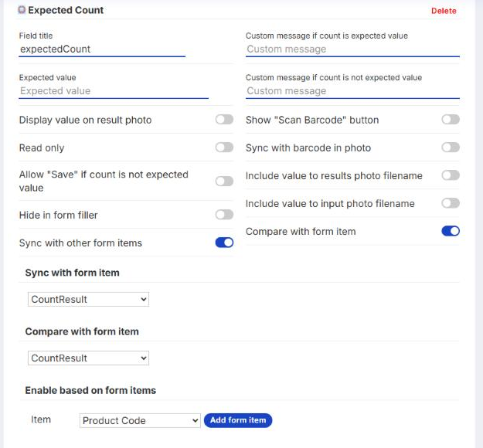Open Sync with form item CountResult dropdown

[x=88, y=299]
